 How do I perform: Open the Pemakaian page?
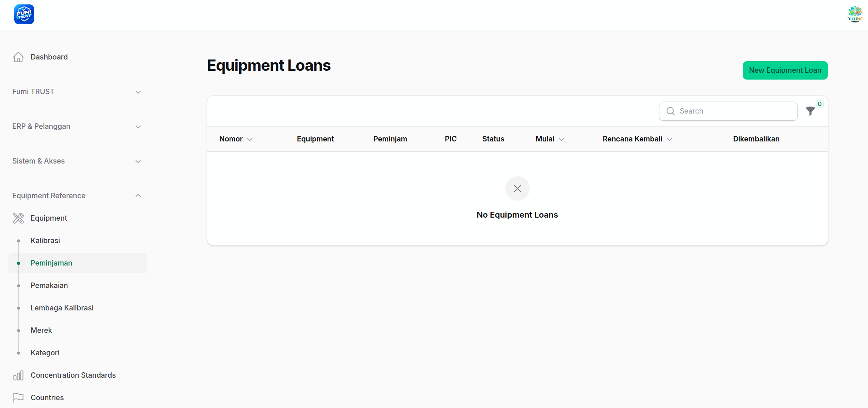point(78,286)
